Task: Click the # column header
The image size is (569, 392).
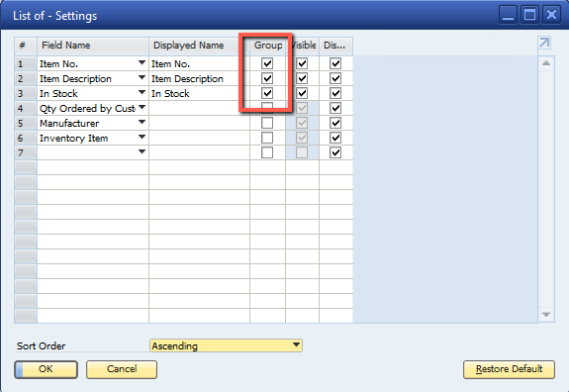Action: [x=26, y=46]
